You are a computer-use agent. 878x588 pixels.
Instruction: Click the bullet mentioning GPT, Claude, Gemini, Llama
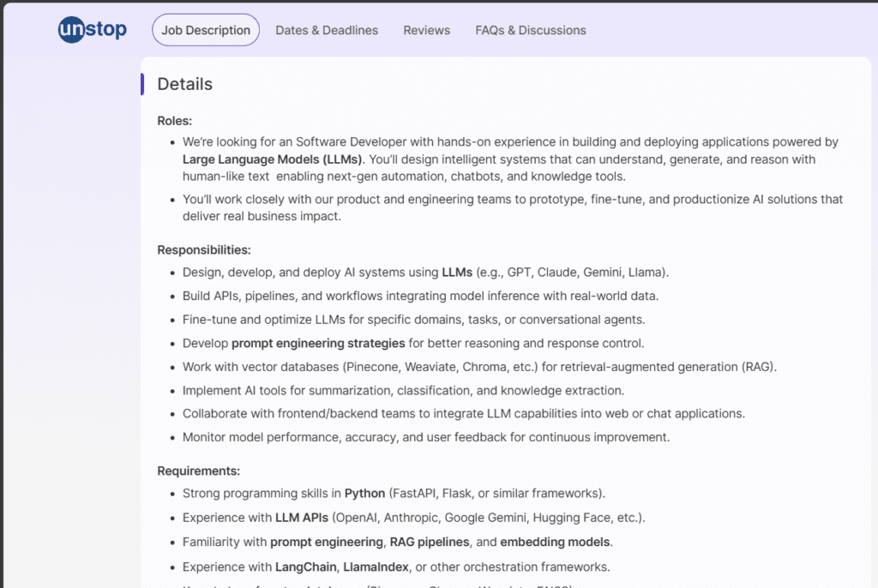pyautogui.click(x=424, y=272)
